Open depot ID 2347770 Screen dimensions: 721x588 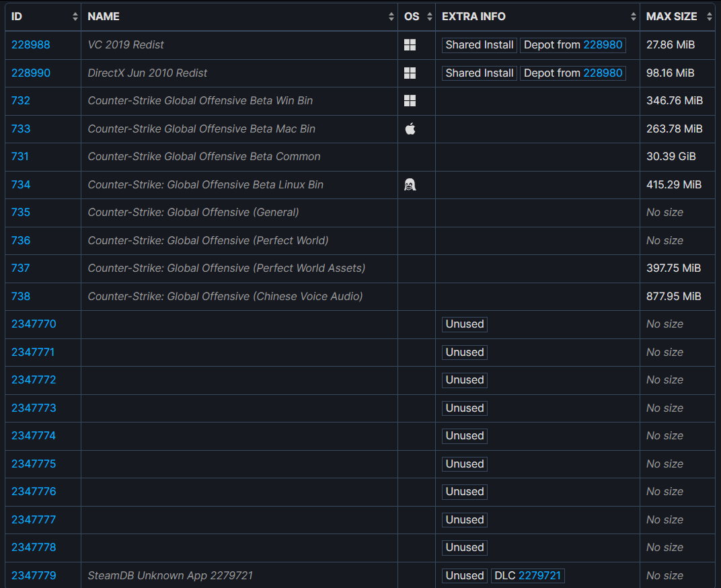34,324
